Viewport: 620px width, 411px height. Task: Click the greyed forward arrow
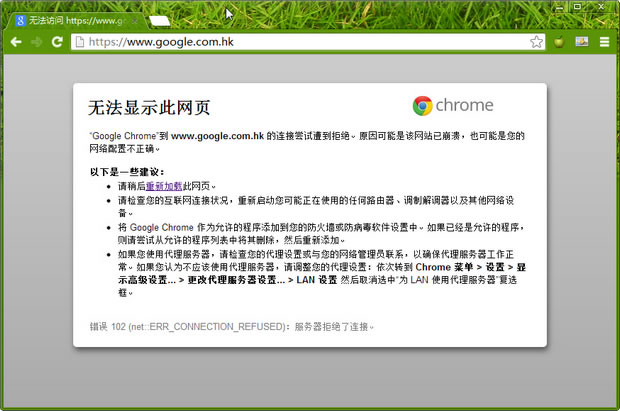pos(36,42)
